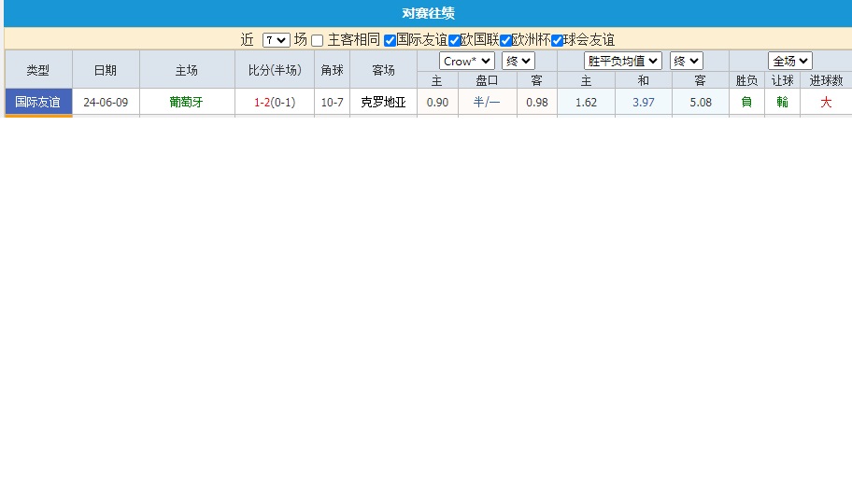The width and height of the screenshot is (852, 504).
Task: Open the recent matches count dropdown
Action: click(x=277, y=40)
